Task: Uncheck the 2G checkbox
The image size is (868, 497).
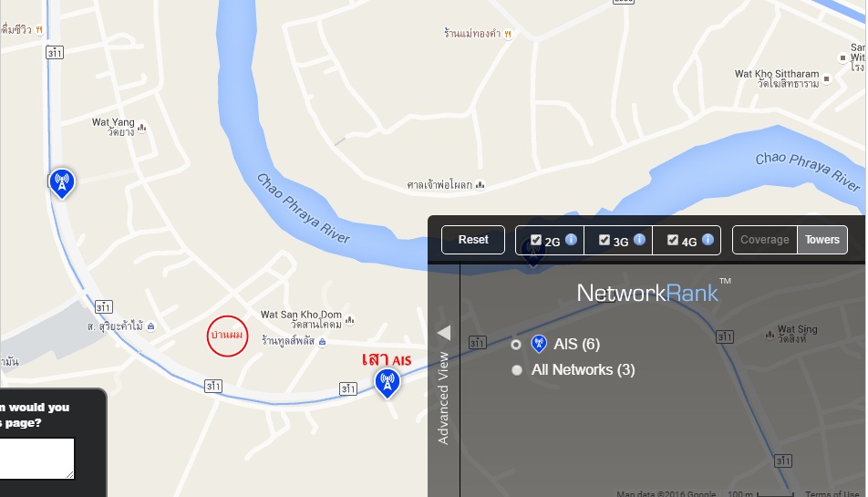Action: [x=535, y=240]
